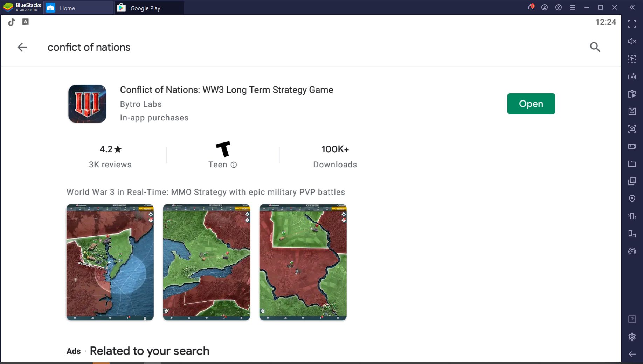This screenshot has width=643, height=364.
Task: Open BlueStacks help icon
Action: coord(559,7)
